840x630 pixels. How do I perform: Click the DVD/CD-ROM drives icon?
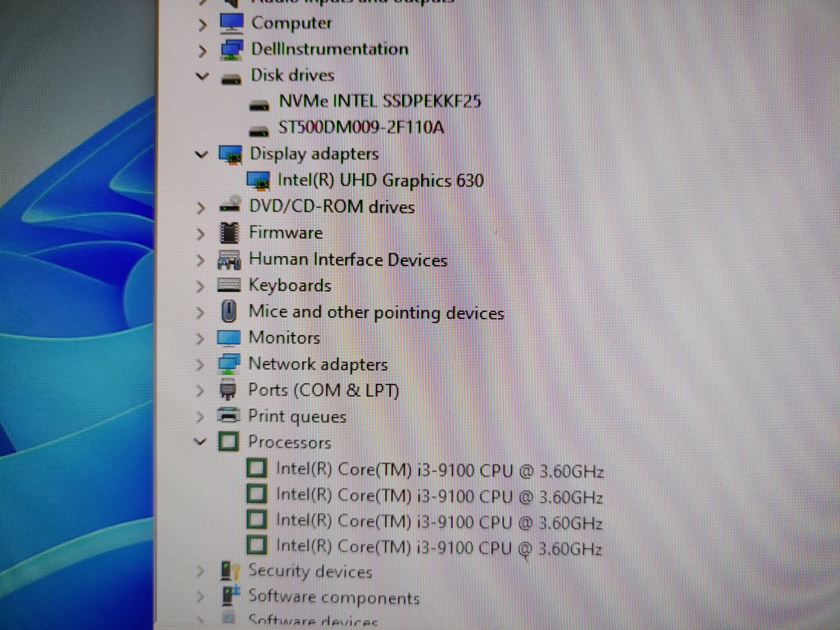[230, 205]
